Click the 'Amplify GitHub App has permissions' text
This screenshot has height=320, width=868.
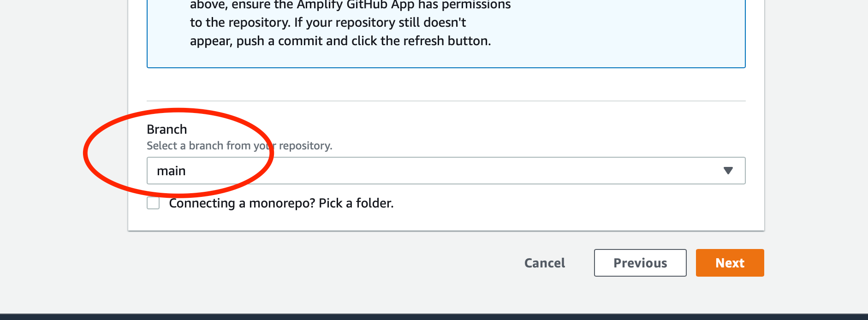point(404,5)
